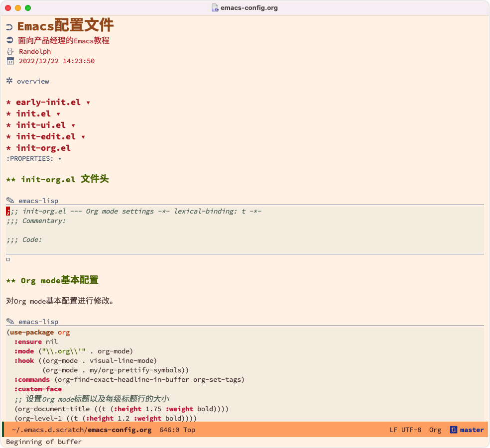Expand the init-ui.el heading arrow
The height and width of the screenshot is (448, 490).
tap(73, 125)
